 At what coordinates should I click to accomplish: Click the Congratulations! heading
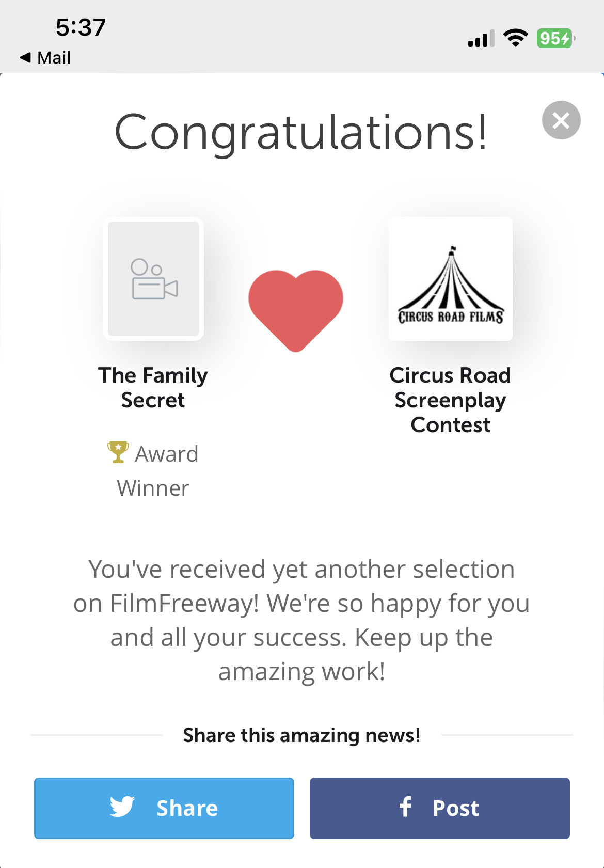pos(301,133)
